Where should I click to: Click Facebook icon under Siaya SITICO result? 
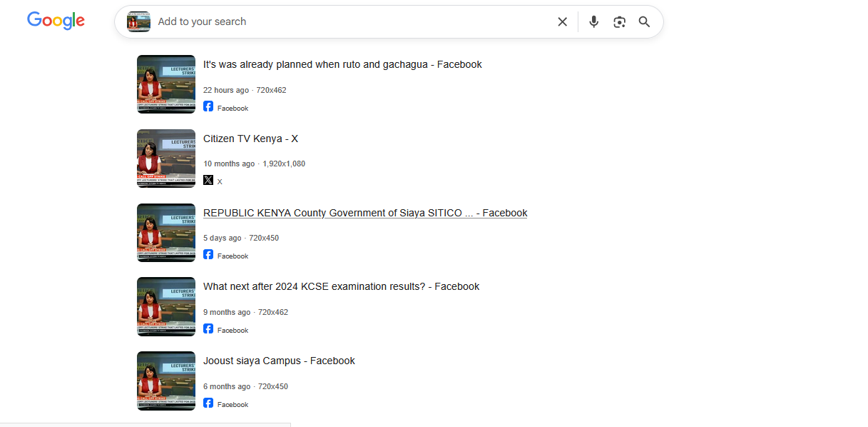208,254
